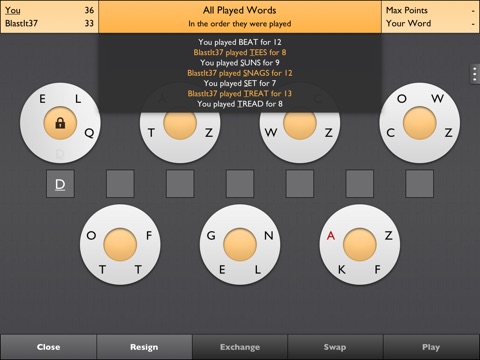Screen dimensions: 480x360
Task: Tap the center of the O-F-T-T dial
Action: 120,245
